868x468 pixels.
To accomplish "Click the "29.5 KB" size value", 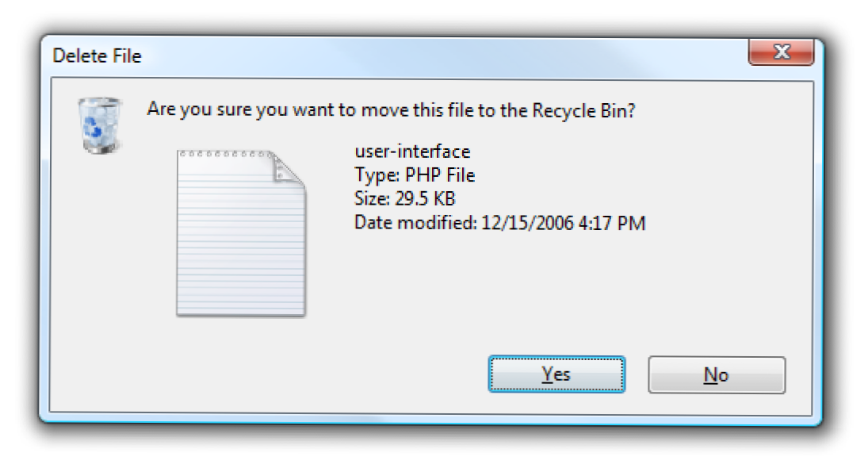I will click(x=425, y=199).
